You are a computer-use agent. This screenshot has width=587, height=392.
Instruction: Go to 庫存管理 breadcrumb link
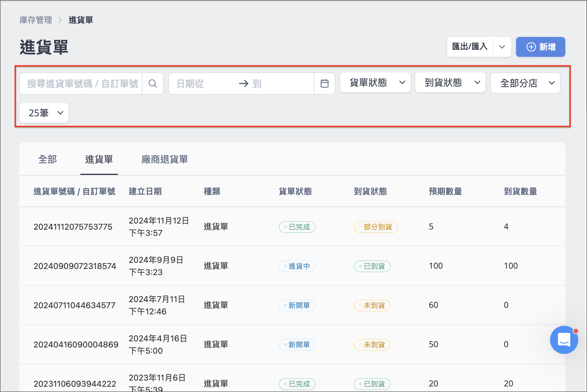point(36,20)
